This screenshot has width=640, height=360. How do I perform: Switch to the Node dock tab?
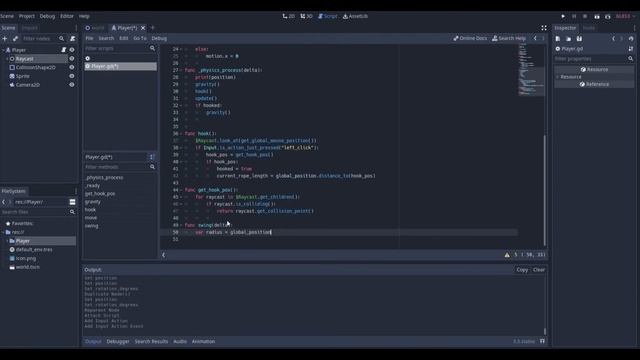[x=589, y=28]
